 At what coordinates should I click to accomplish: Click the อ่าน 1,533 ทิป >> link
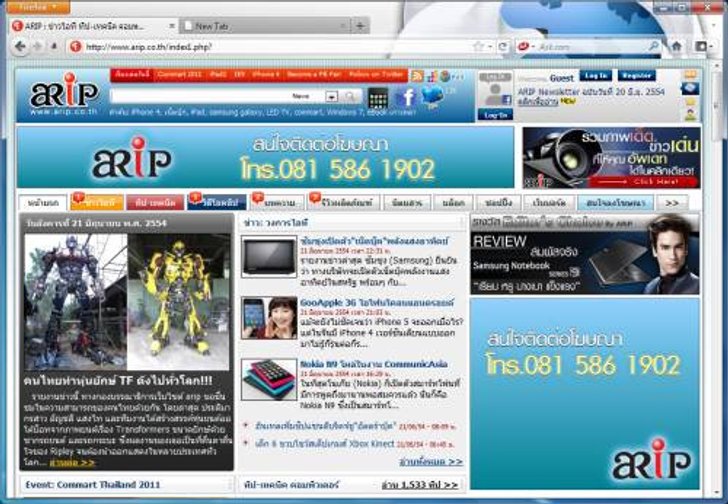[420, 485]
